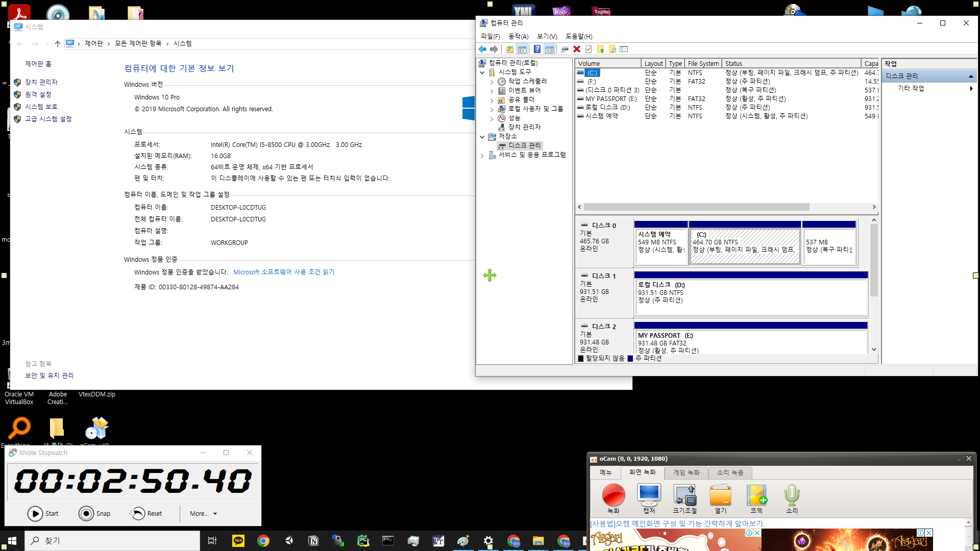The width and height of the screenshot is (980, 551).
Task: Click the red 녹화 record button in oCam
Action: [x=613, y=495]
